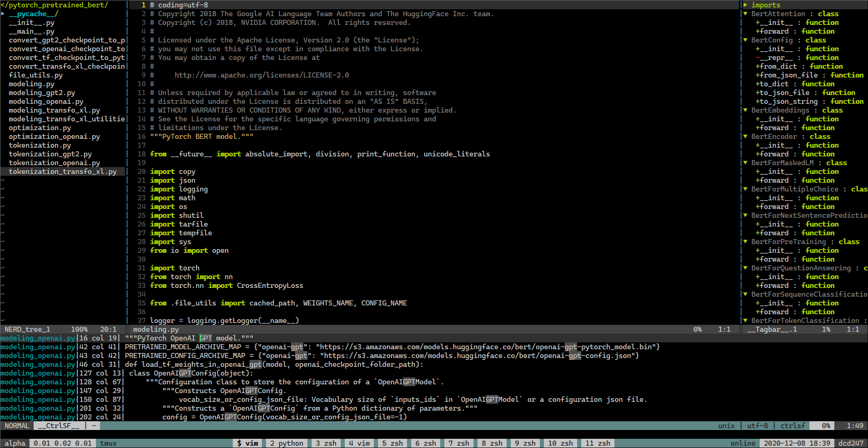This screenshot has height=448, width=868.
Task: Jump to BertAttention forward function tag
Action: 795,31
